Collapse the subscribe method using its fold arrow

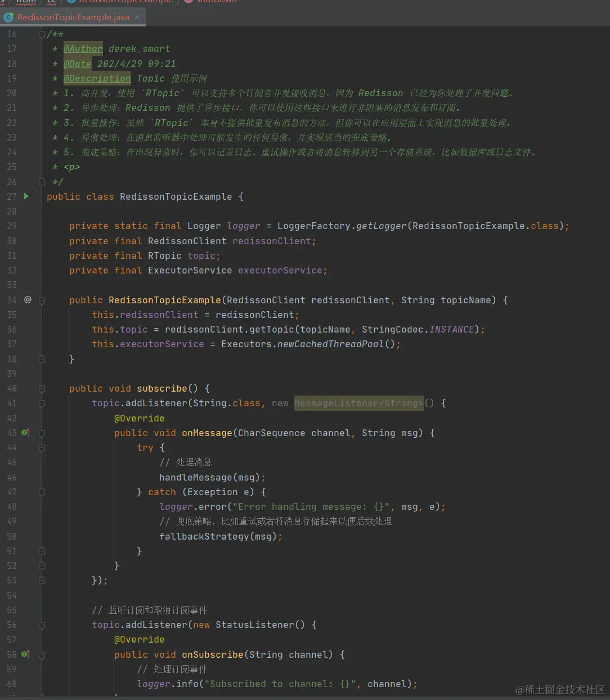click(42, 388)
